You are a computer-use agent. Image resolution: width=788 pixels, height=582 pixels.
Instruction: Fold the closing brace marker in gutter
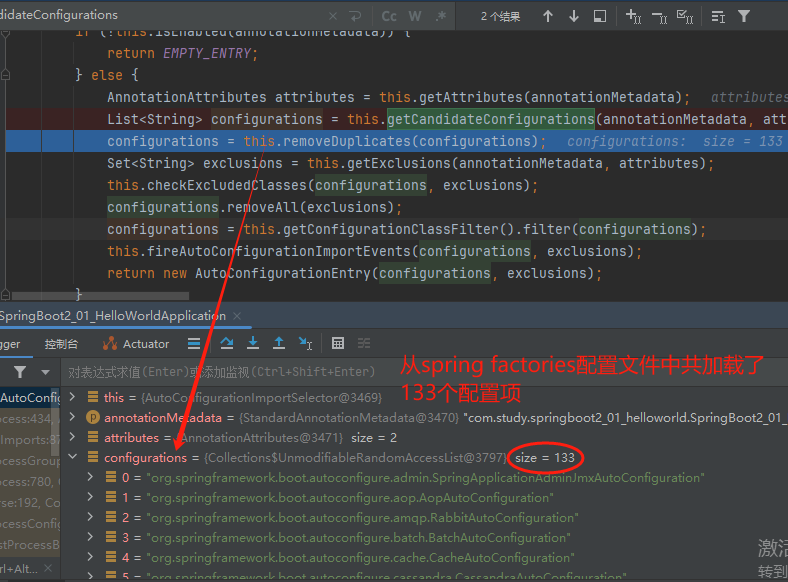coord(6,295)
